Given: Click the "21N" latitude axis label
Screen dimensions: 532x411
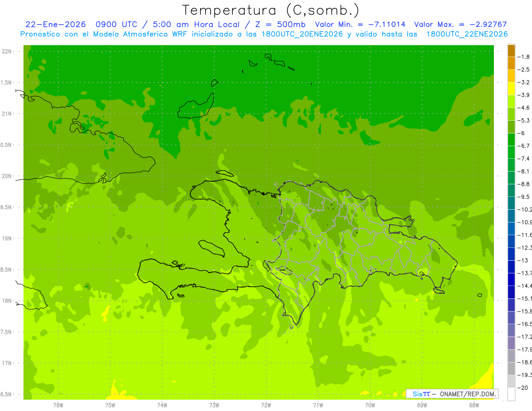Looking at the screenshot, I should [x=7, y=114].
